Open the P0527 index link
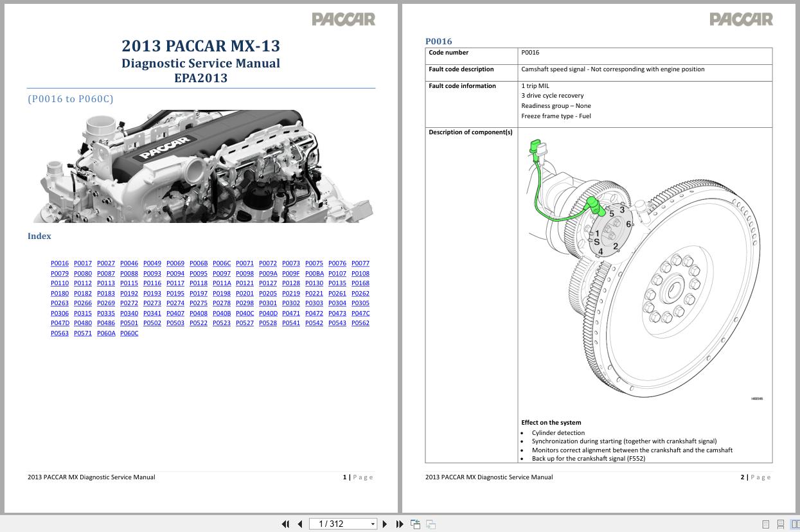The width and height of the screenshot is (800, 532). click(x=245, y=323)
